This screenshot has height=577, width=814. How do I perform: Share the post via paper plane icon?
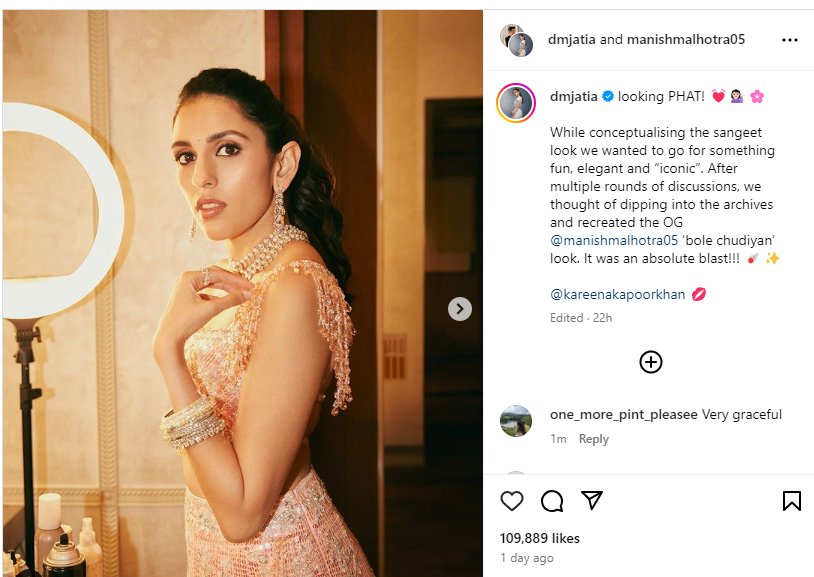tap(592, 501)
